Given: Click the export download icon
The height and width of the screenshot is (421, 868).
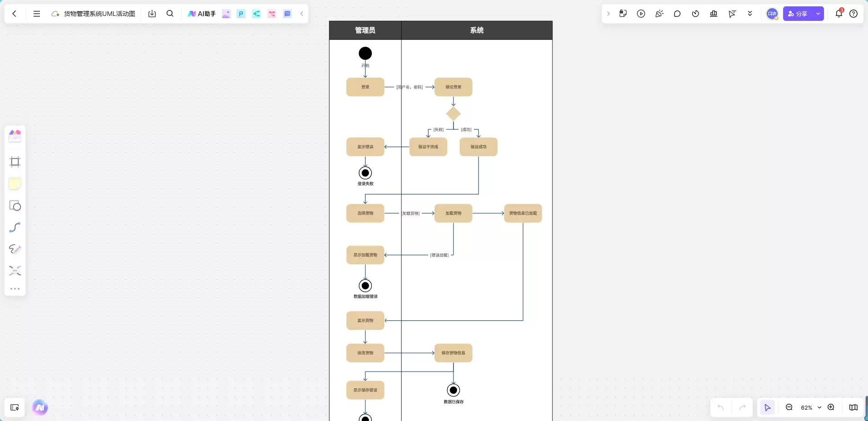Looking at the screenshot, I should point(152,14).
